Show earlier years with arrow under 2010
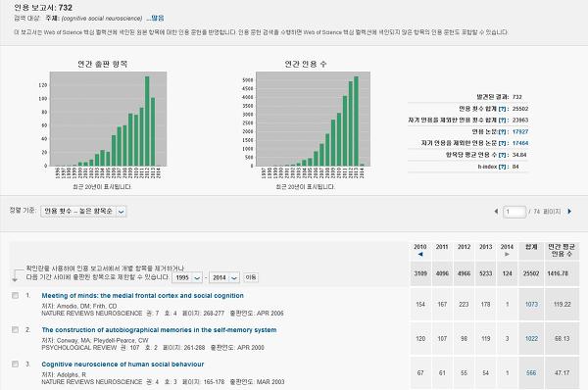Image resolution: width=588 pixels, height=390 pixels. 420,254
